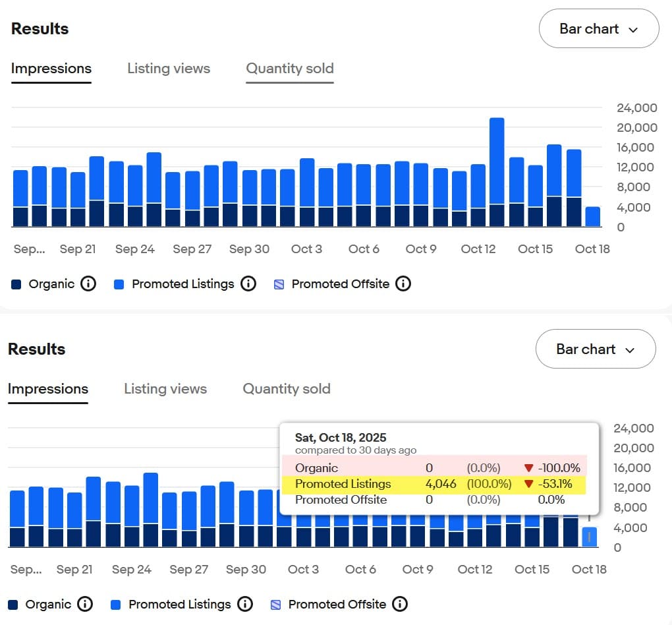The width and height of the screenshot is (672, 625).
Task: Switch to Listing views tab in upper panel
Action: coord(169,69)
